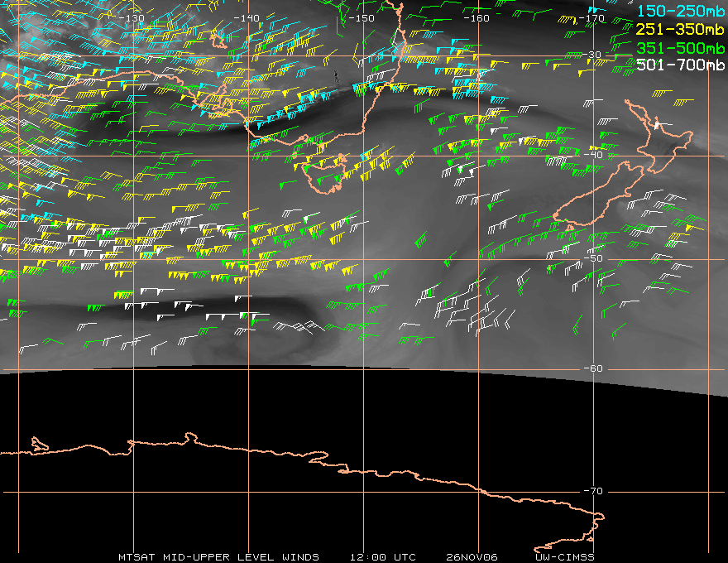Click the UW-CIMSS credit text
The width and height of the screenshot is (728, 563).
[565, 556]
